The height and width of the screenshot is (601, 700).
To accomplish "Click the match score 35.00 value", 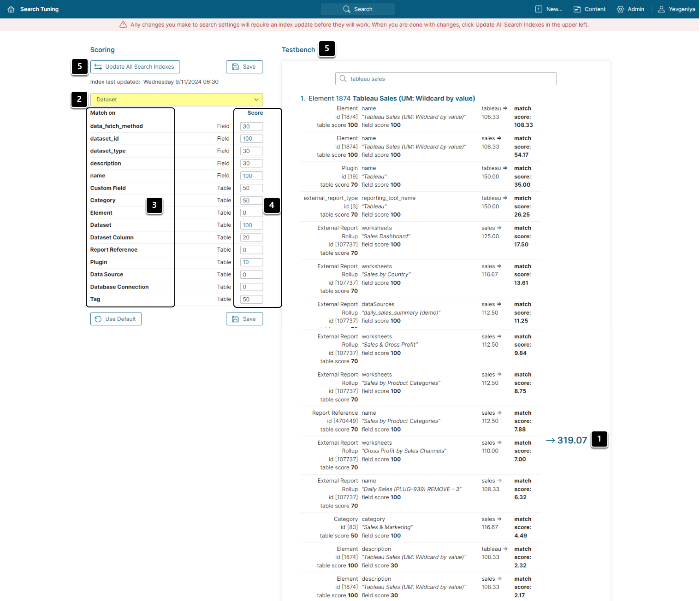I will coord(522,185).
